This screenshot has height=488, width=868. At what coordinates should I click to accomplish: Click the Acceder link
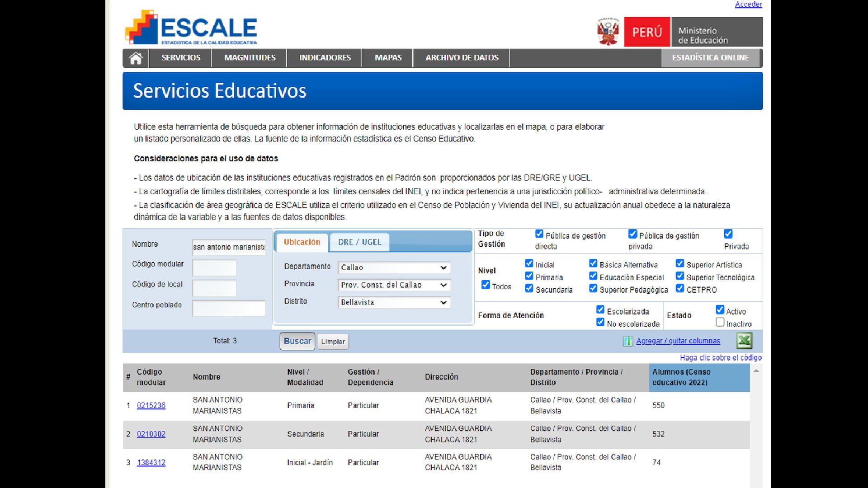point(748,5)
